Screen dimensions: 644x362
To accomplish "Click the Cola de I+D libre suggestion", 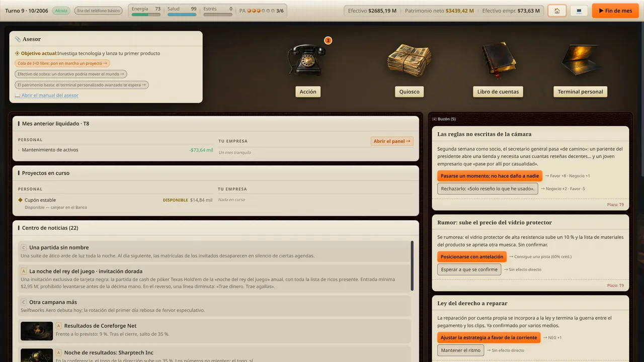I will pyautogui.click(x=62, y=63).
